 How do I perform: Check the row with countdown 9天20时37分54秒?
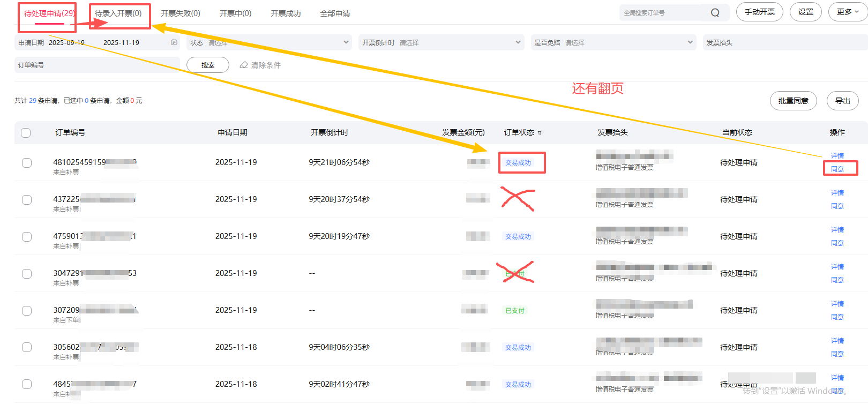(x=27, y=200)
